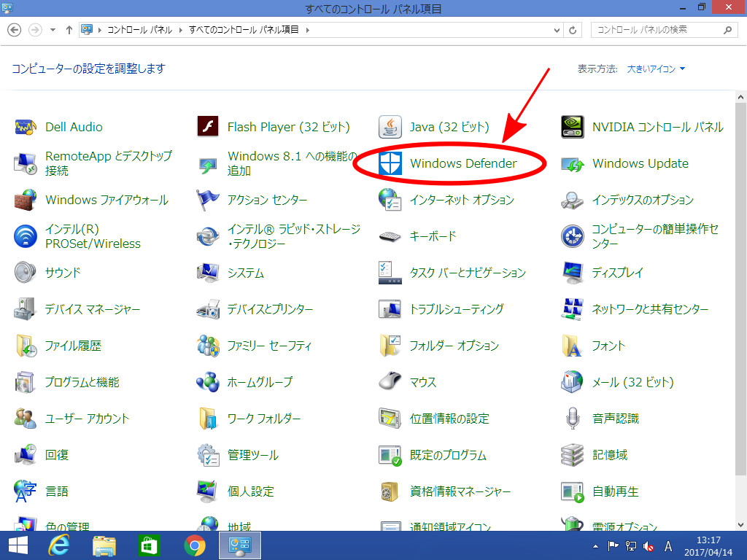747x560 pixels.
Task: Open 資格情報マネージャー safe icon
Action: (x=390, y=491)
